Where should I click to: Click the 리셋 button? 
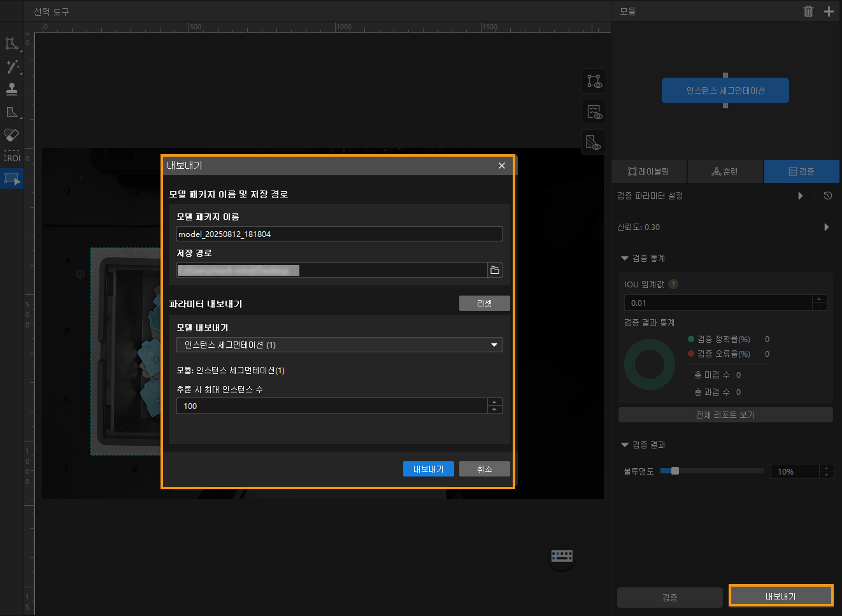coord(485,303)
